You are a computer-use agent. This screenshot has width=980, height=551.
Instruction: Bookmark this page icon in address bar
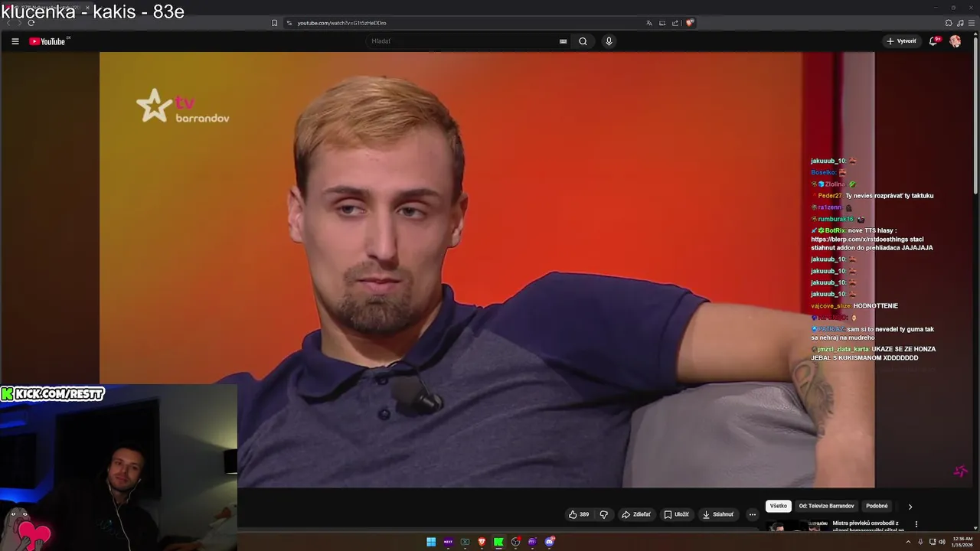[x=274, y=23]
